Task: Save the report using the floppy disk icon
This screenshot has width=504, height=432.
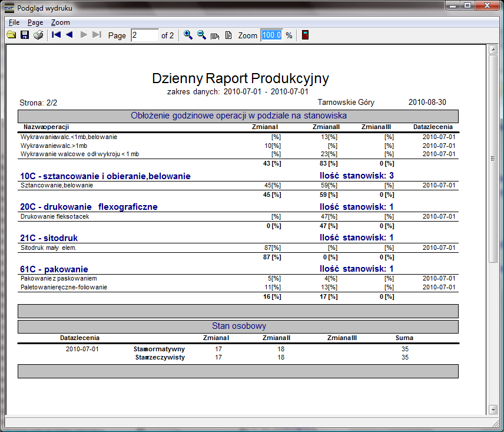Action: coord(25,35)
